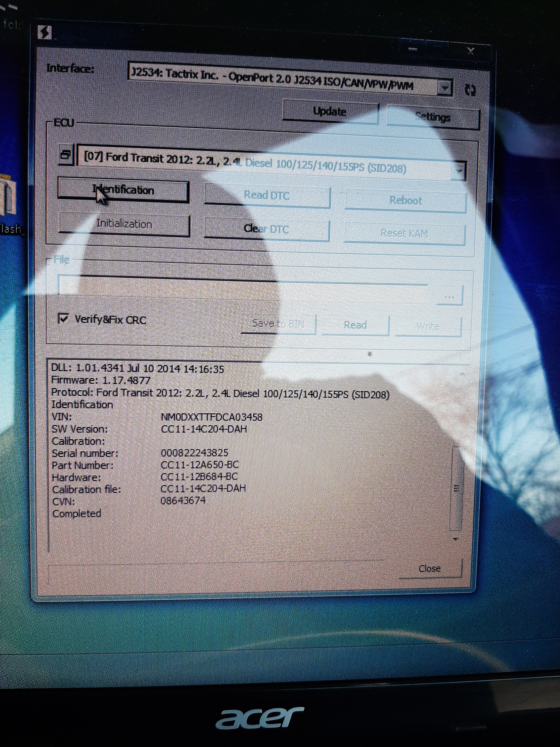Viewport: 560px width, 747px height.
Task: Click the browse file ellipsis button
Action: point(449,296)
